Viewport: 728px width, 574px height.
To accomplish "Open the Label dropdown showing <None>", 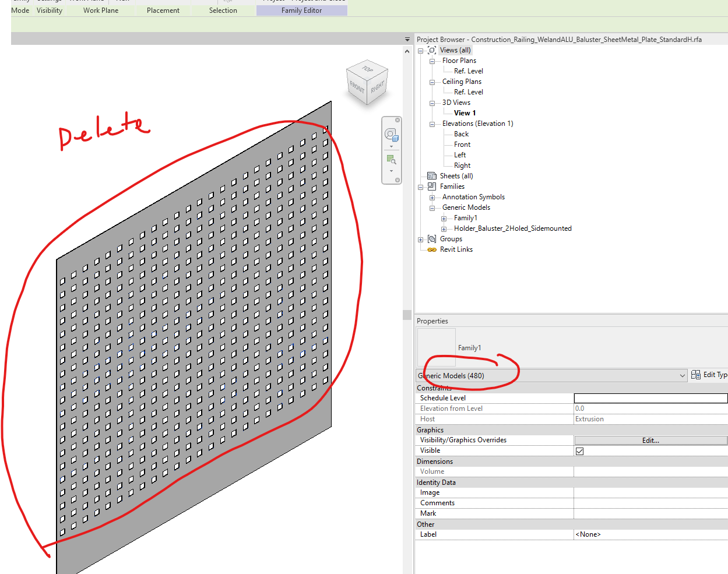I will pos(650,534).
